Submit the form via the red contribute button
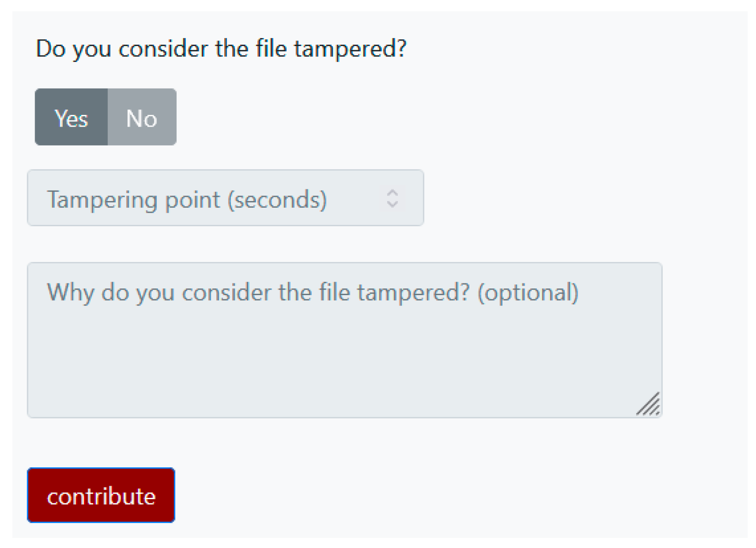Screen dimensions: 756x548 click(101, 495)
